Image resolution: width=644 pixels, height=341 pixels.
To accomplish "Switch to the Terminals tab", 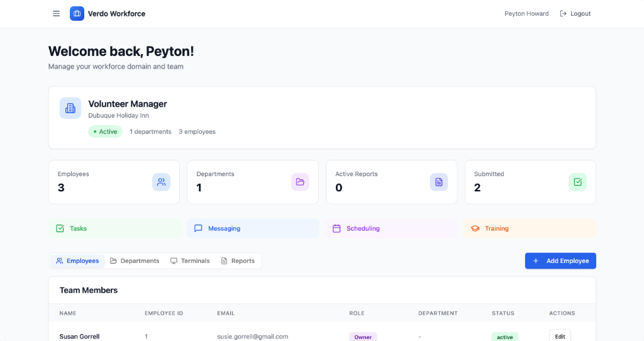I will tap(190, 261).
